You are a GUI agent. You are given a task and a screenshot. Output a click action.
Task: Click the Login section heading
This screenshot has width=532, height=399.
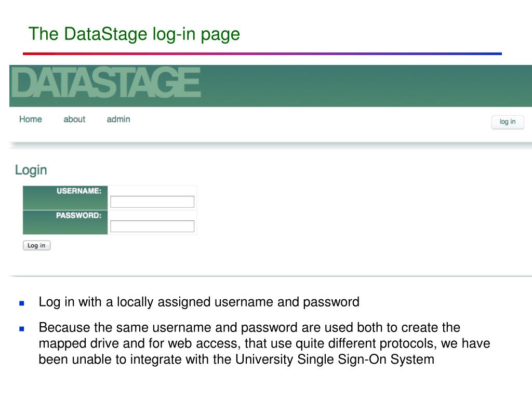(31, 170)
